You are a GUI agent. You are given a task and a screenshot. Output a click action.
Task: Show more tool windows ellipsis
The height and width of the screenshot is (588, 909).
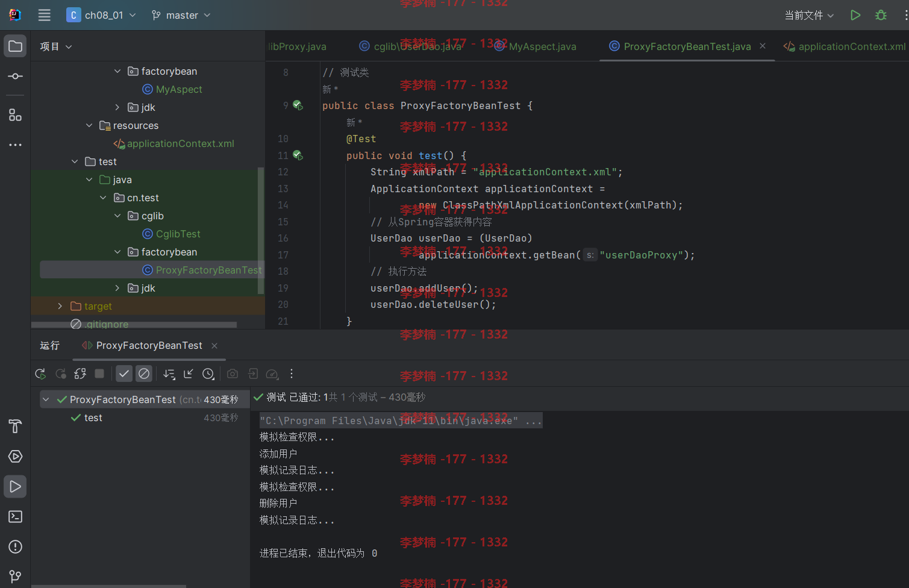pos(15,145)
